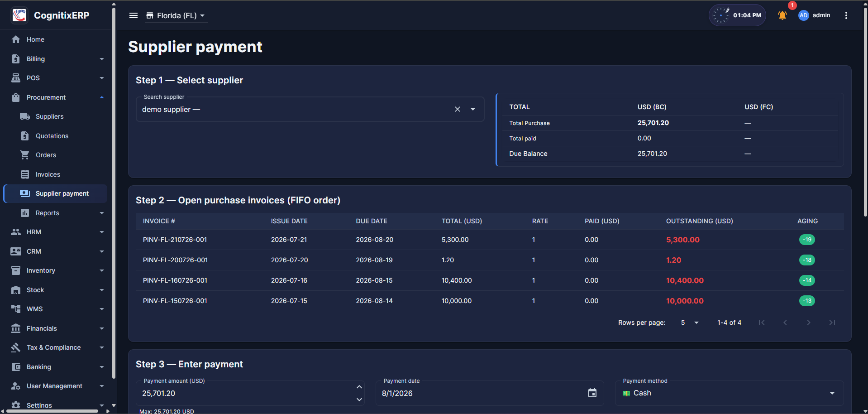Select the Supplier payment menu item
This screenshot has width=868, height=414.
point(56,193)
